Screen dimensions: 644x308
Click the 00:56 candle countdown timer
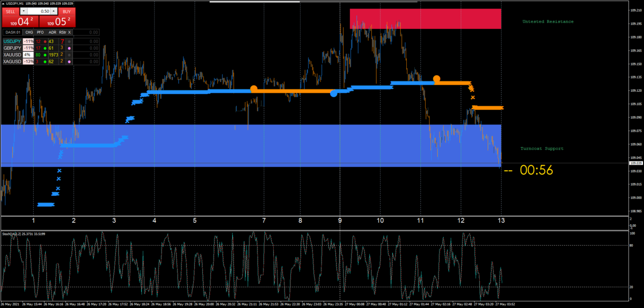coord(537,171)
